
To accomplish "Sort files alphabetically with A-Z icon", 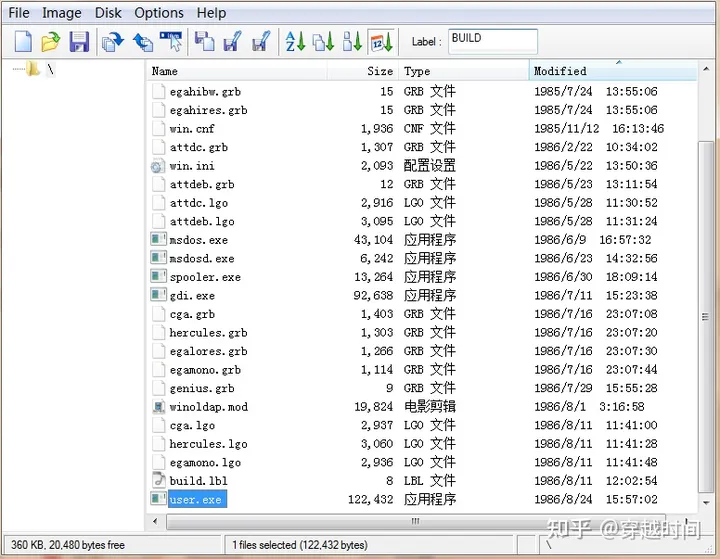I will pos(295,41).
